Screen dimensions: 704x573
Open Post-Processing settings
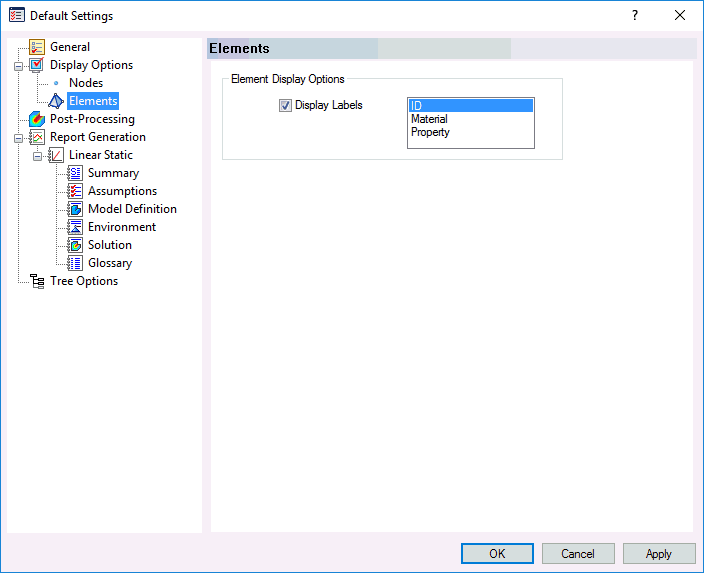(x=92, y=119)
